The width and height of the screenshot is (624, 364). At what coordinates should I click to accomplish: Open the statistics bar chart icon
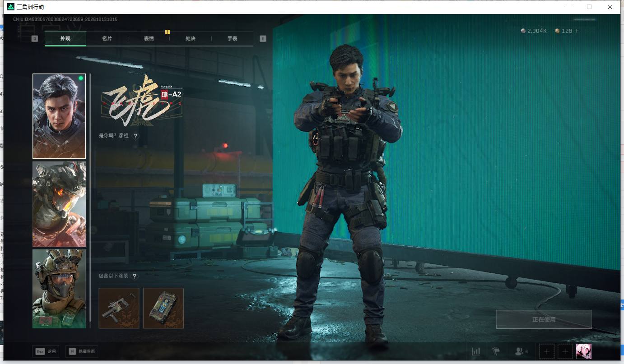click(476, 351)
